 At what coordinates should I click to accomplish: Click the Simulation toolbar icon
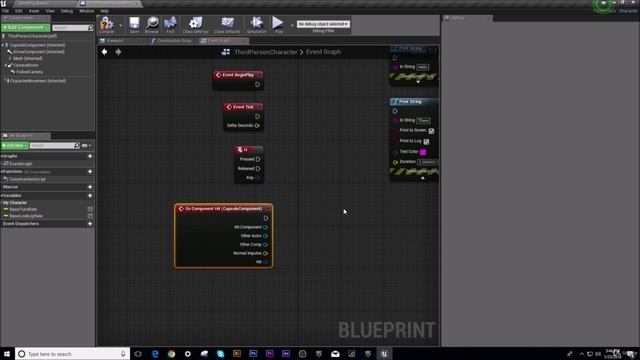pyautogui.click(x=256, y=24)
